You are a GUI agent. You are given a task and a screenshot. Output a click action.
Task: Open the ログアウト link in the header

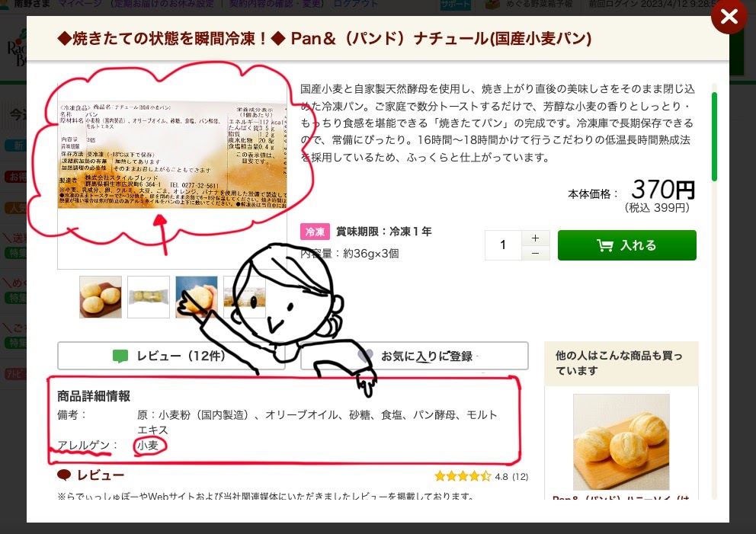click(357, 3)
